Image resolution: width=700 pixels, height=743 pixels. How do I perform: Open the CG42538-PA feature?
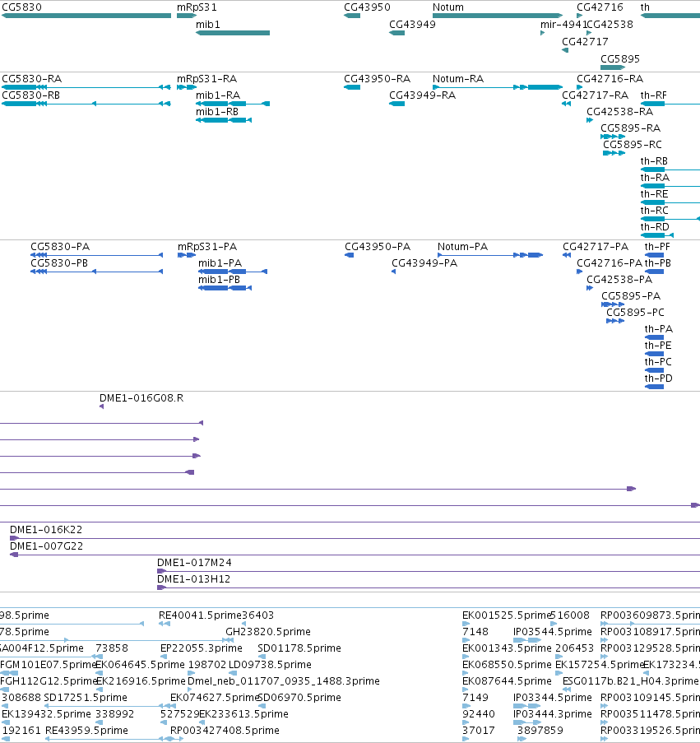click(590, 288)
